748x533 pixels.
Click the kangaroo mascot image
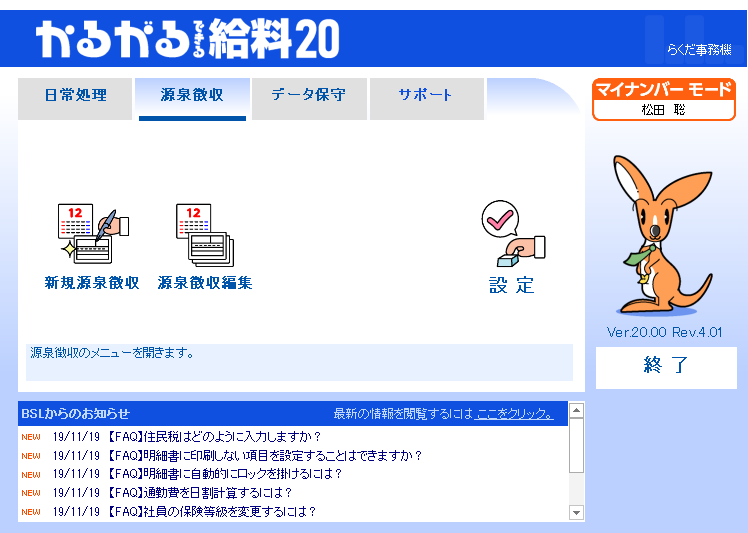coord(663,235)
